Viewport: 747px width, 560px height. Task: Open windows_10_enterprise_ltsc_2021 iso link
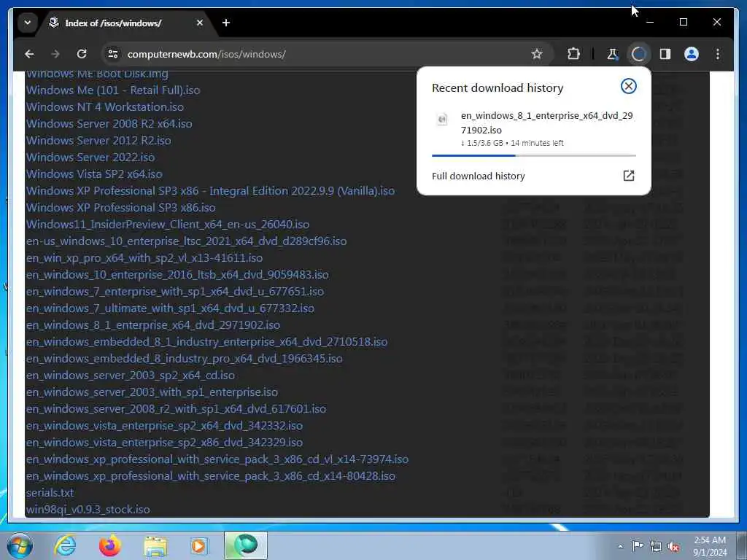[x=186, y=241]
